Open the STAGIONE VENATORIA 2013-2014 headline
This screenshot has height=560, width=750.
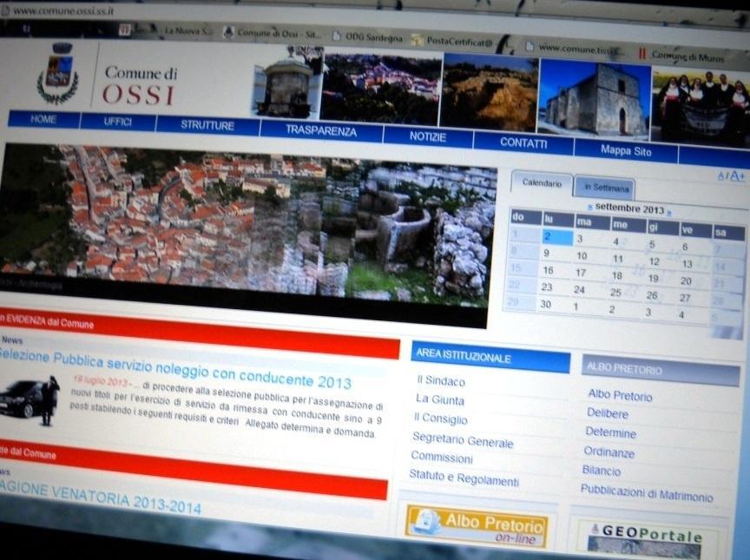click(x=101, y=497)
